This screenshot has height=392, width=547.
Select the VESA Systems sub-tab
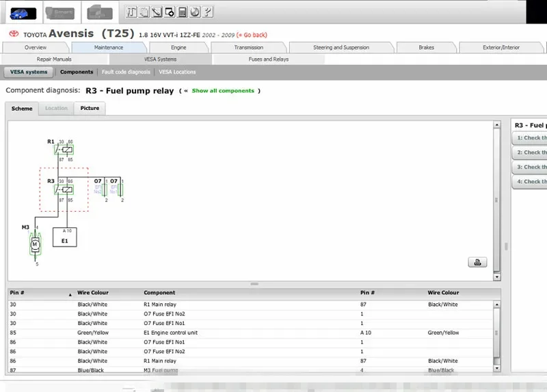[x=161, y=59]
